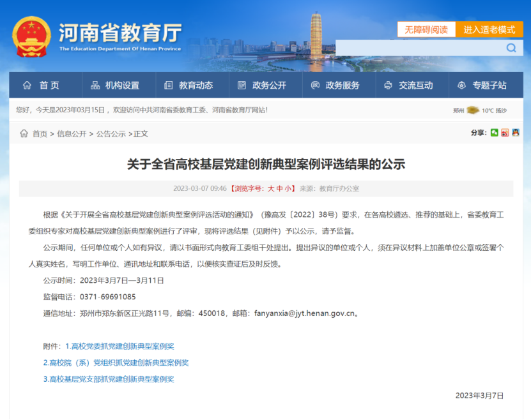Open attachment 1.高校党委抓党建创新典型案例奖
Viewport: 531px width, 420px height.
click(119, 346)
